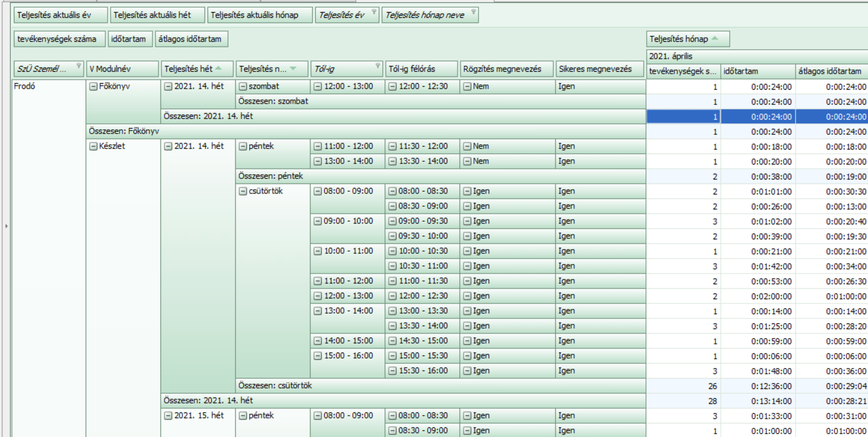Click sort arrow on Teljesítés hét header
The width and height of the screenshot is (868, 437).
coord(218,69)
